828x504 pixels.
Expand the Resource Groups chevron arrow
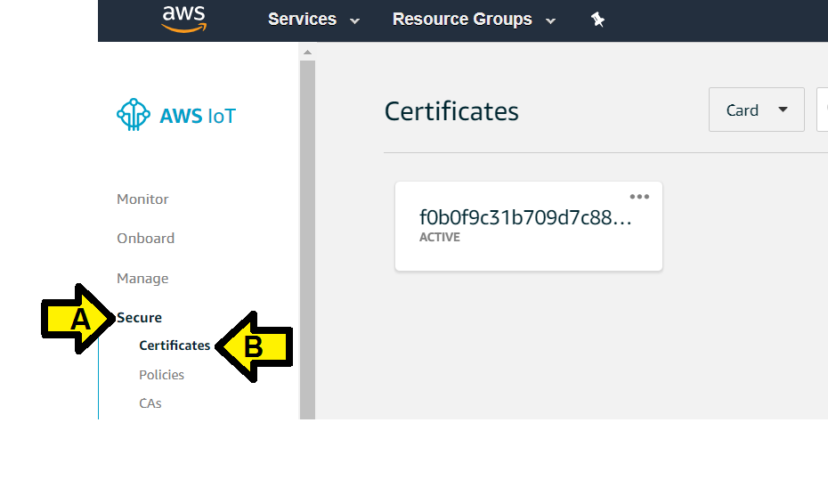tap(550, 21)
